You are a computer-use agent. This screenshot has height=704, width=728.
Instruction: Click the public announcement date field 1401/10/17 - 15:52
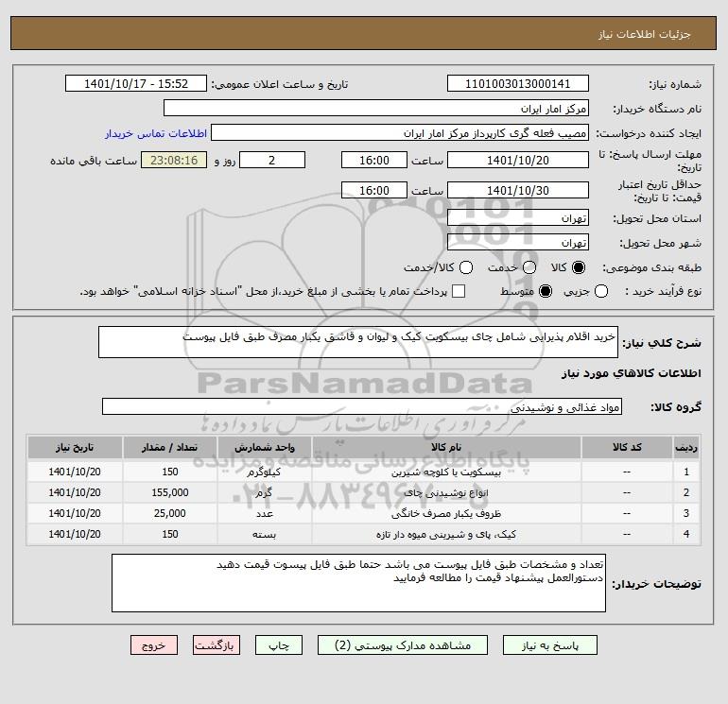136,83
